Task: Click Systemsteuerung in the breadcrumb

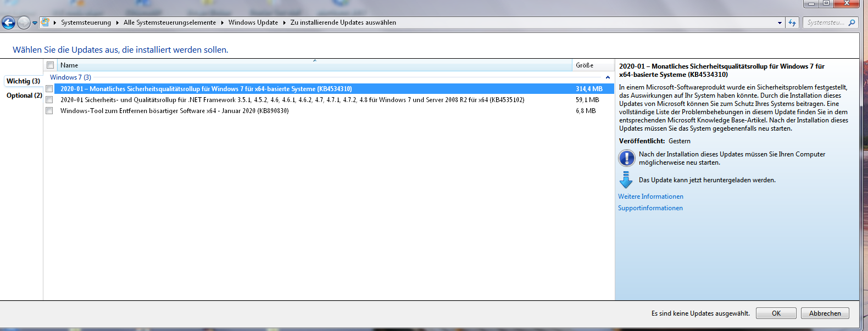Action: [86, 23]
